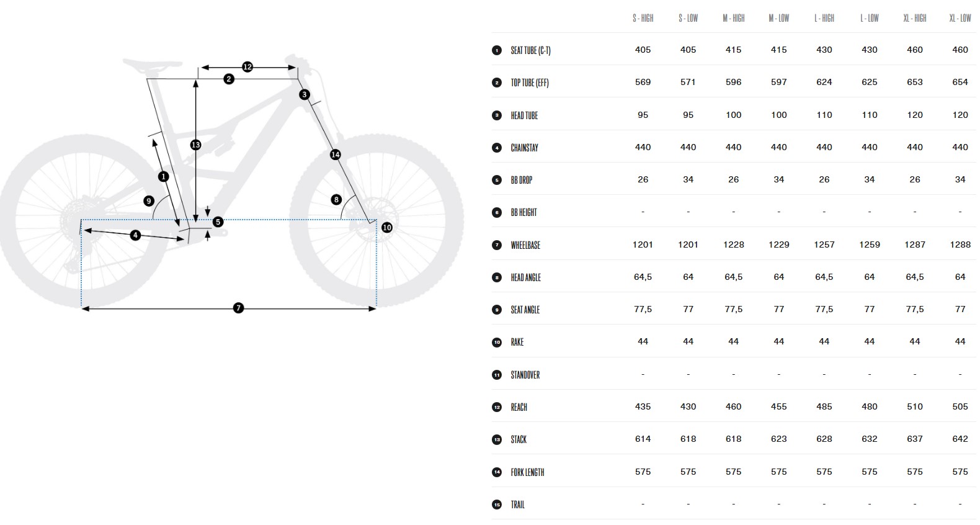Screen dimensions: 980x525
Task: Select the M - LOW column header
Action: point(778,19)
